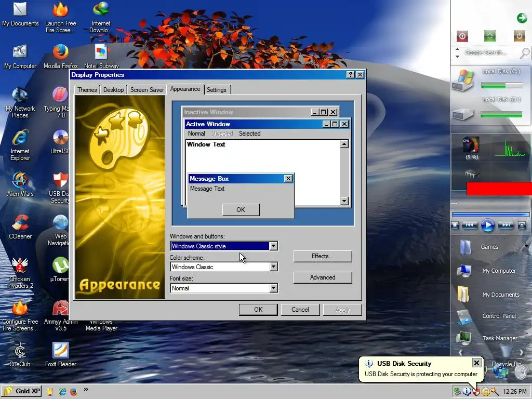The height and width of the screenshot is (399, 532).
Task: Click the media player seek bar
Action: [x=490, y=215]
